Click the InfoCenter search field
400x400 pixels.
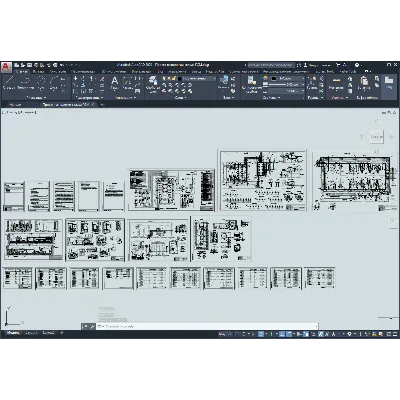[271, 65]
